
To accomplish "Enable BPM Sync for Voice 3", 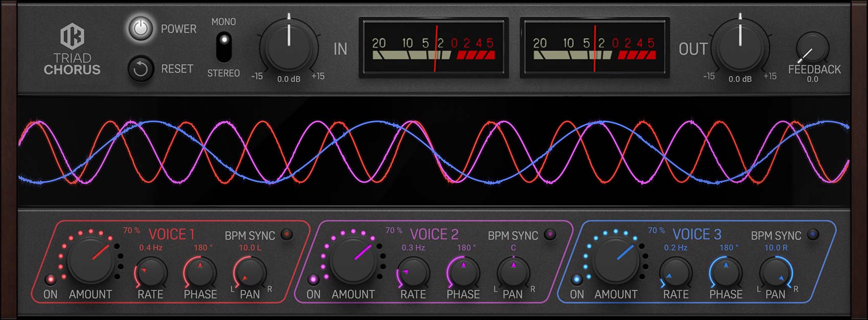I will [x=813, y=235].
